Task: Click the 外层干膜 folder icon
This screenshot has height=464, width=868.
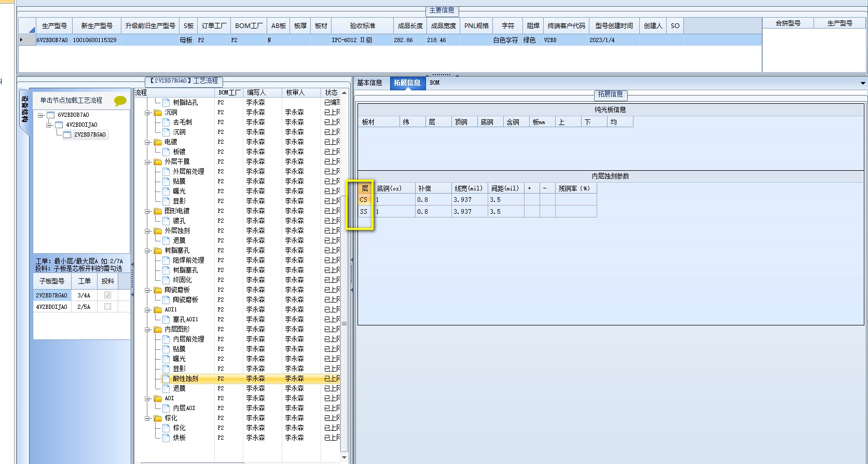Action: click(158, 161)
